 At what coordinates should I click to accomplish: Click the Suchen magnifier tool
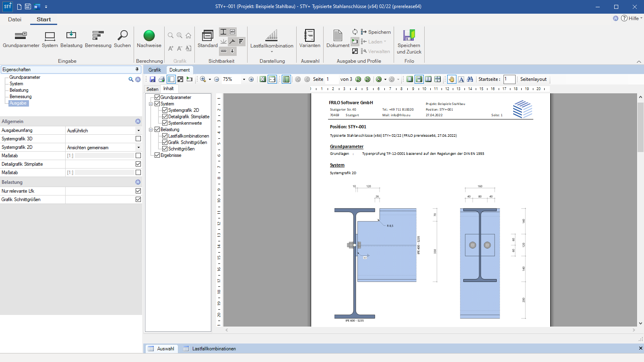122,39
